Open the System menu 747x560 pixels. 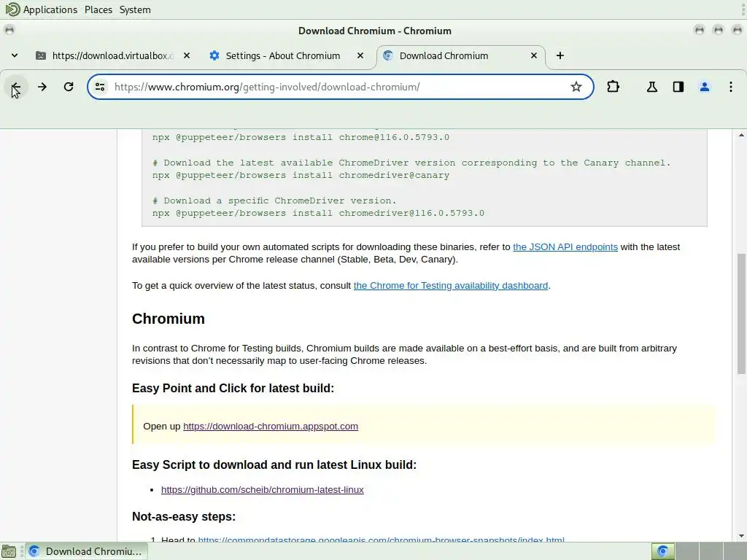135,9
